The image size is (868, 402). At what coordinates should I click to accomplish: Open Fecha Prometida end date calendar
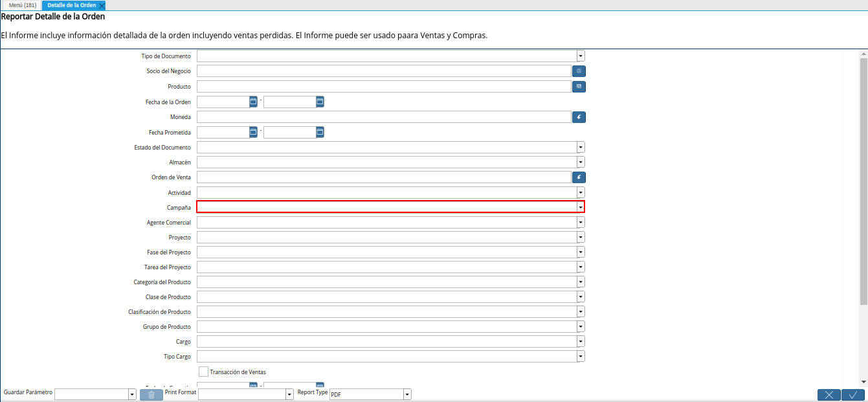tap(320, 132)
